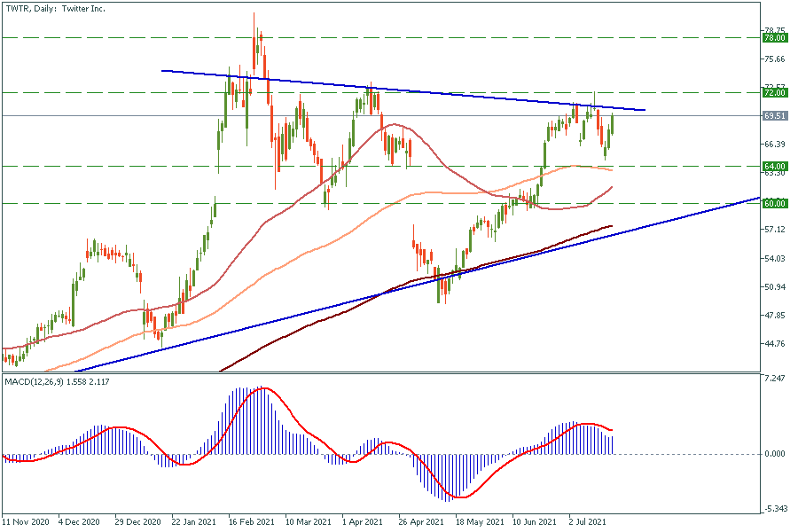Viewport: 798px width, 532px height.
Task: Select the 72.00 resistance level label
Action: point(775,93)
